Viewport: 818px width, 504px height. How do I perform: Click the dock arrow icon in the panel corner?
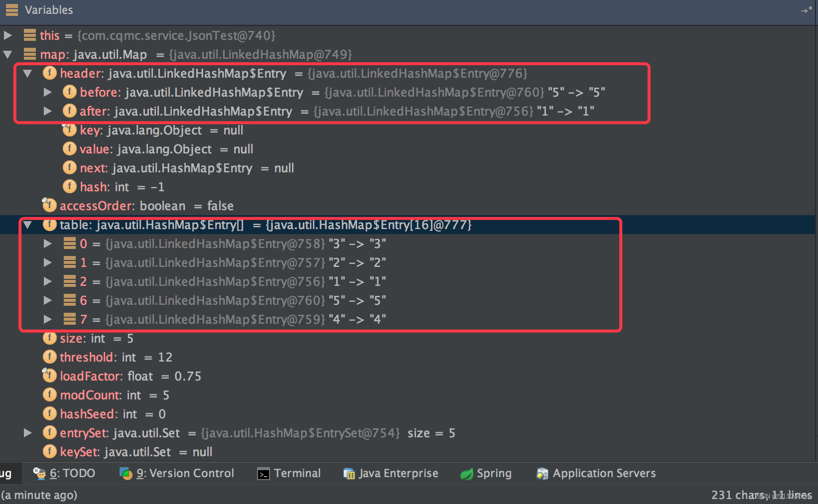(807, 9)
